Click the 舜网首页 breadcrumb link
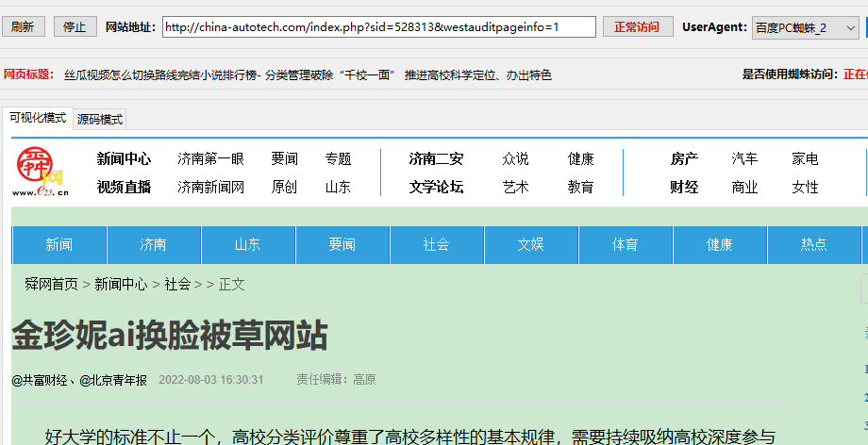Screen dimensions: 868x445 [52, 285]
